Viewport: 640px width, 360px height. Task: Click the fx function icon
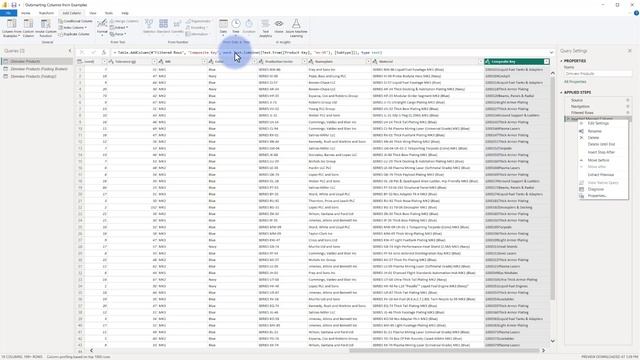click(x=104, y=53)
